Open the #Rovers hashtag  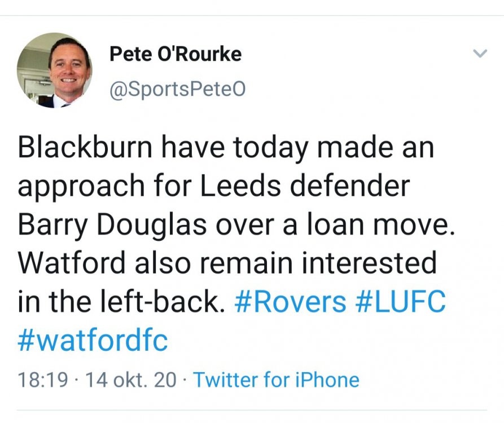(290, 302)
